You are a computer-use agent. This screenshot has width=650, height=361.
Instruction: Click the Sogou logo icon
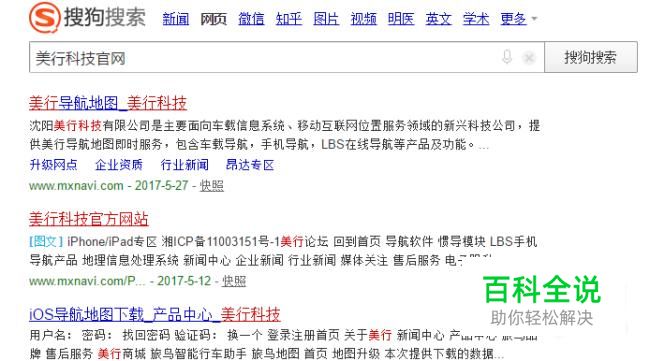(x=45, y=17)
